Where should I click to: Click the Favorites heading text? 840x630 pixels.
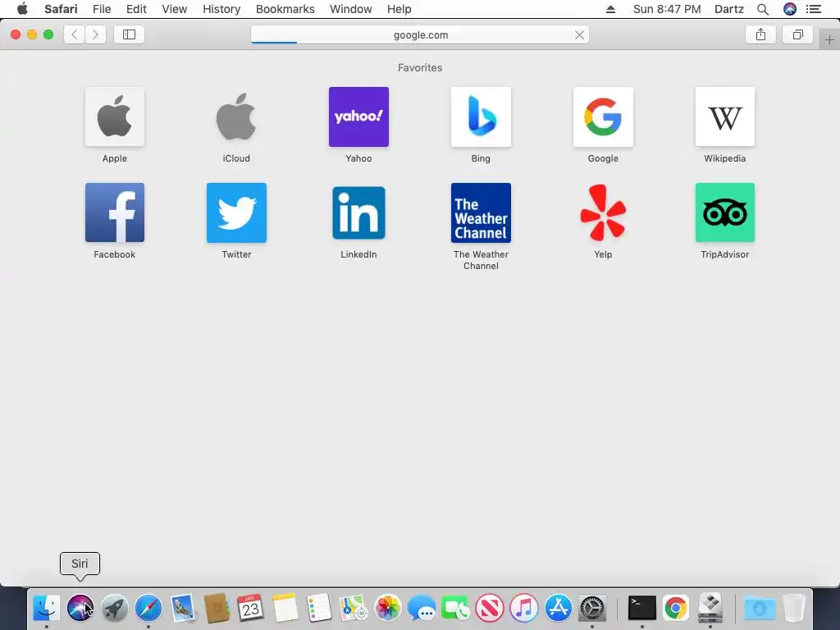[x=420, y=67]
